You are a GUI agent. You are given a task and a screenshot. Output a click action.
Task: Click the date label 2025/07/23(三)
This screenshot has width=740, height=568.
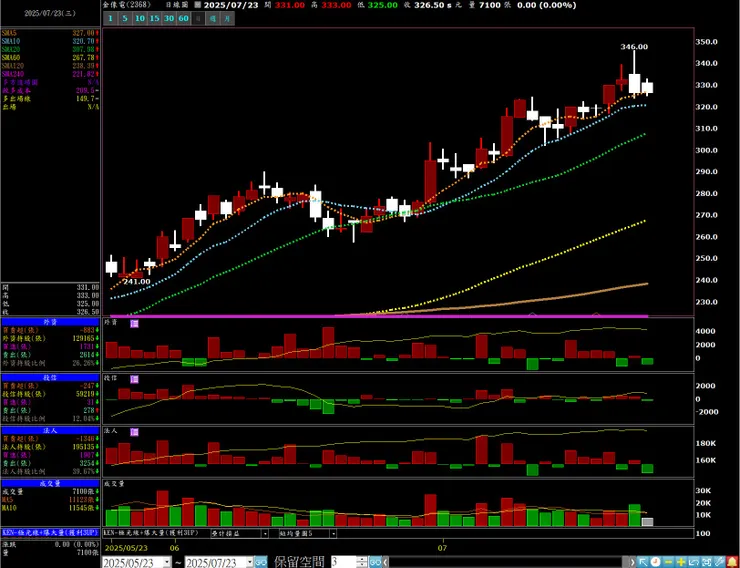pyautogui.click(x=50, y=13)
